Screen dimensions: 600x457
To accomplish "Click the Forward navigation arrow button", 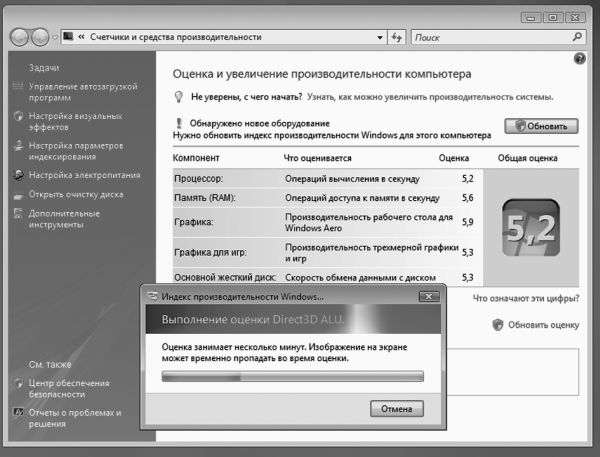I will tap(40, 37).
